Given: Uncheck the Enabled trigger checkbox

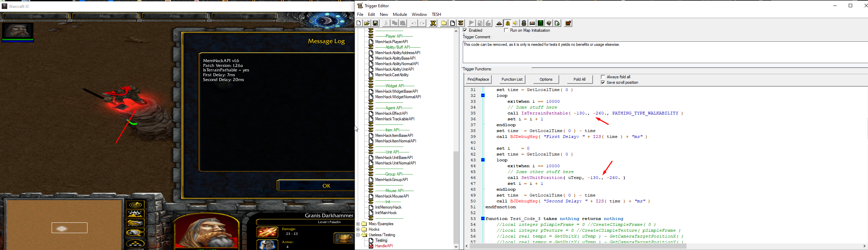Looking at the screenshot, I should pyautogui.click(x=465, y=30).
